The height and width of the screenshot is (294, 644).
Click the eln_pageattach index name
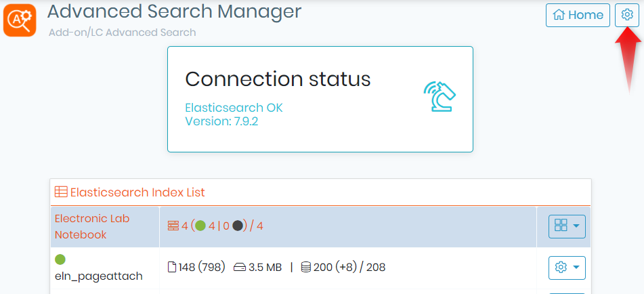(x=99, y=276)
